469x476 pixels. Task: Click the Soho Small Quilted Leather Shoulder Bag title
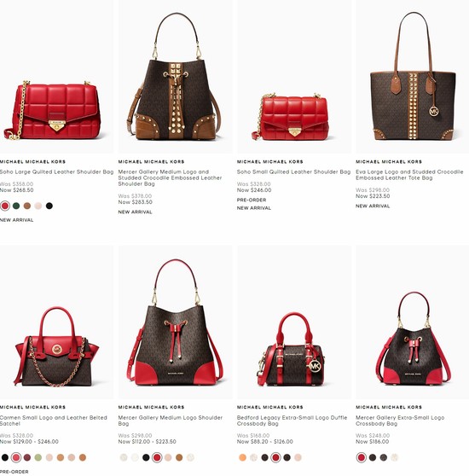point(293,171)
